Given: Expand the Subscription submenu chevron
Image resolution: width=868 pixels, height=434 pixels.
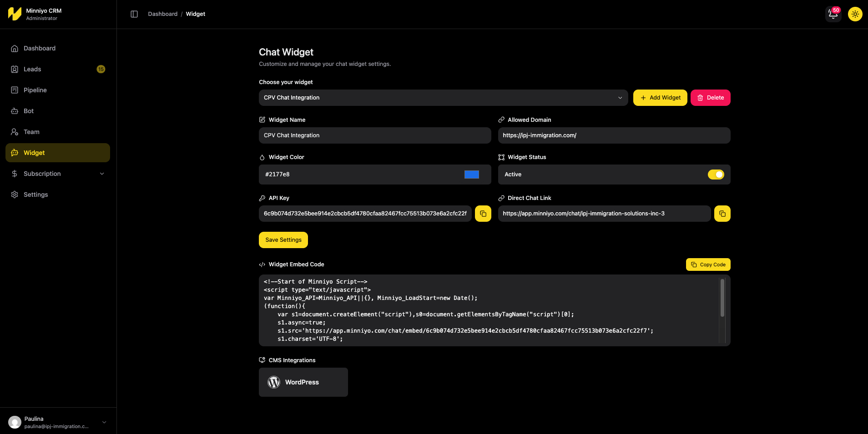Looking at the screenshot, I should (x=102, y=174).
